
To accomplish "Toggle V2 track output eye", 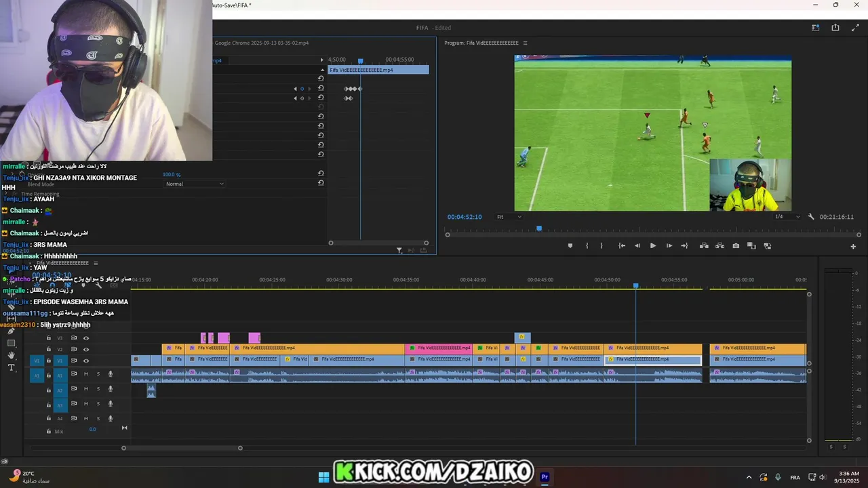I will [86, 349].
